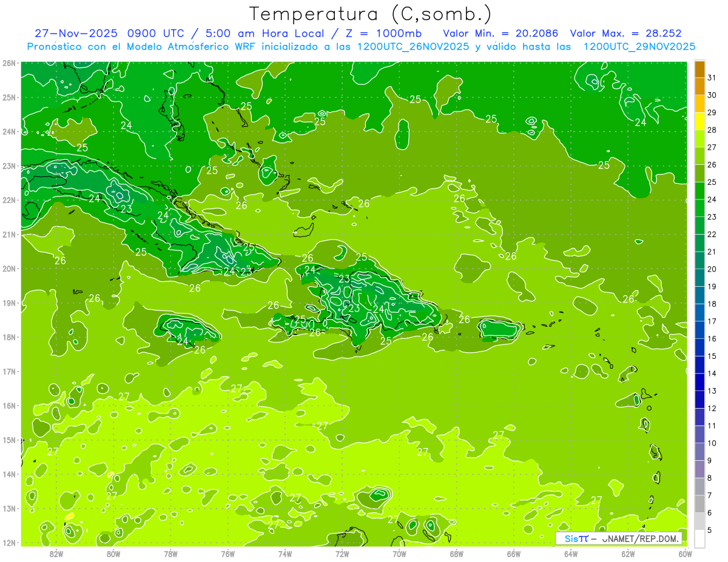Click 'Valor Max. = 28.252' text
728x562 pixels.
627,33
